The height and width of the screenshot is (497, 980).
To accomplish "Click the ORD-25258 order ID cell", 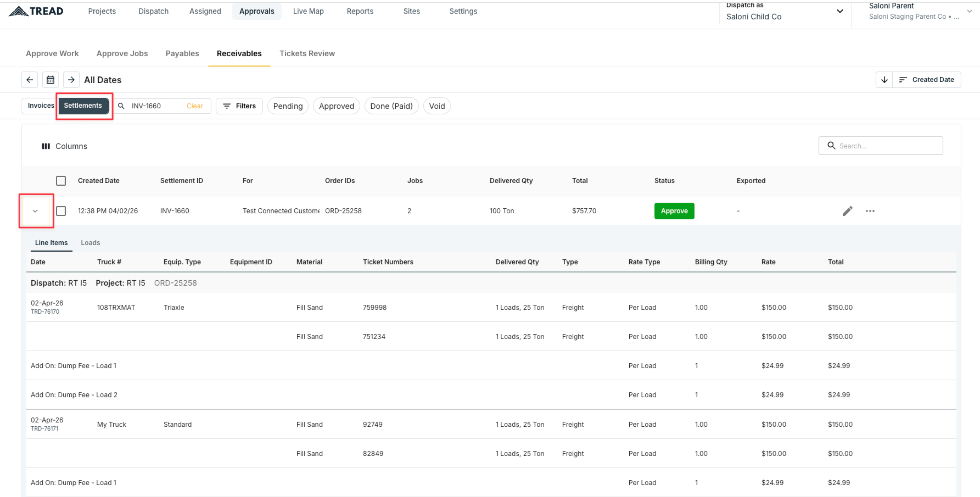I will 343,211.
